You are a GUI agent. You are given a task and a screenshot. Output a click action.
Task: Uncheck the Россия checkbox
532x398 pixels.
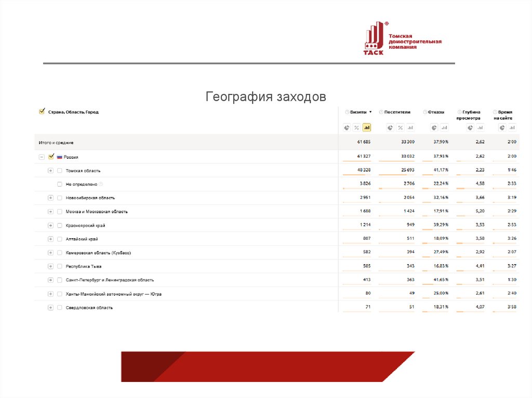click(51, 156)
